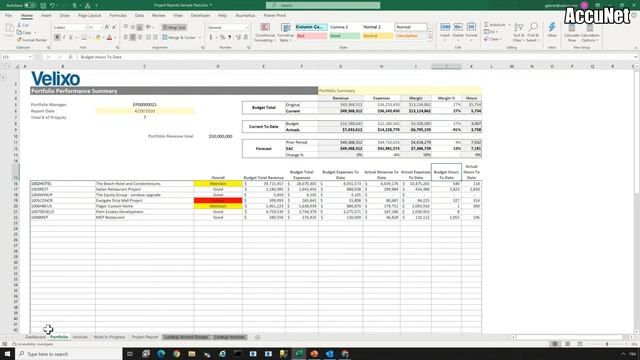Toggle center horizontal alignment

(x=133, y=38)
